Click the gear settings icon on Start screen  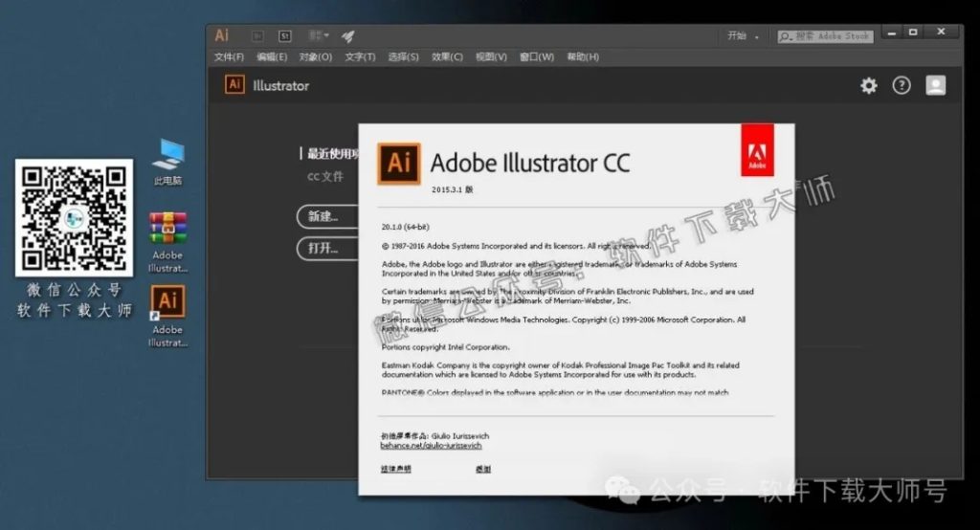[869, 86]
